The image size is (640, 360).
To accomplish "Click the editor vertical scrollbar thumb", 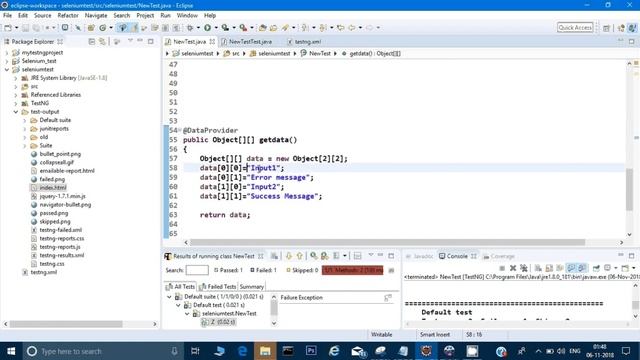I will coord(629,189).
